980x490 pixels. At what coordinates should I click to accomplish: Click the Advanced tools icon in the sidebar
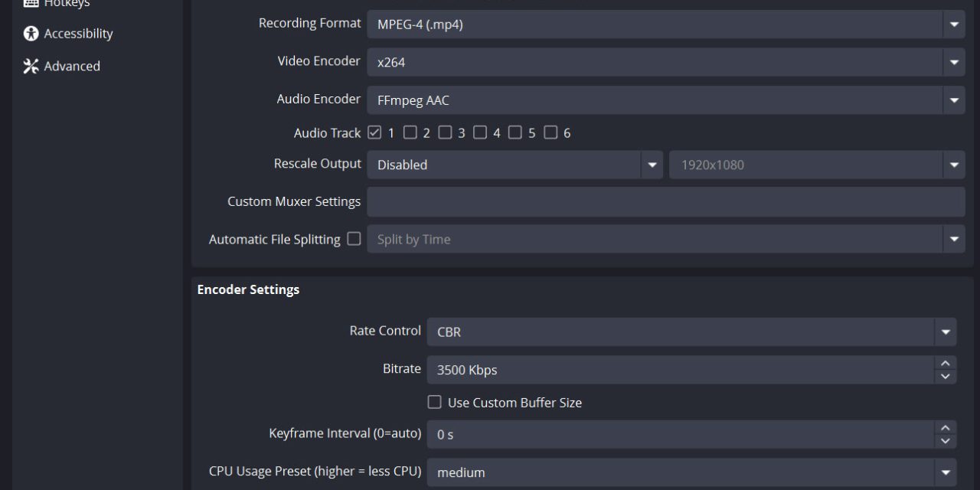(31, 67)
